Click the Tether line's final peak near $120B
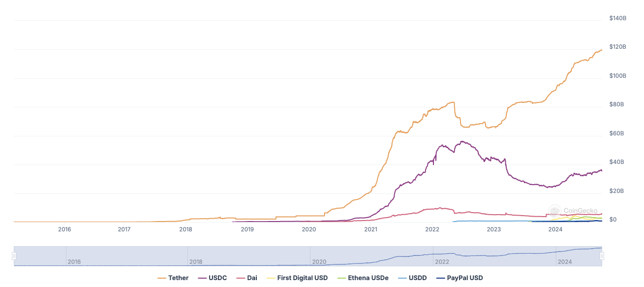The height and width of the screenshot is (287, 644). [x=601, y=50]
